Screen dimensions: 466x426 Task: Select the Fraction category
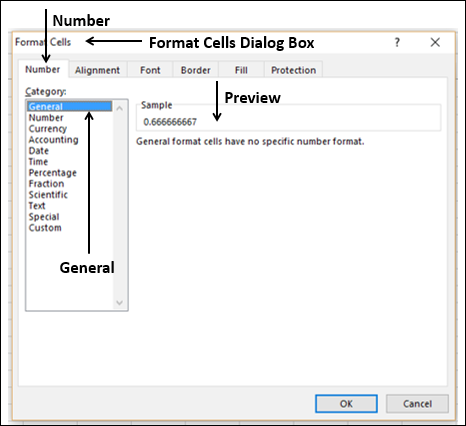46,183
